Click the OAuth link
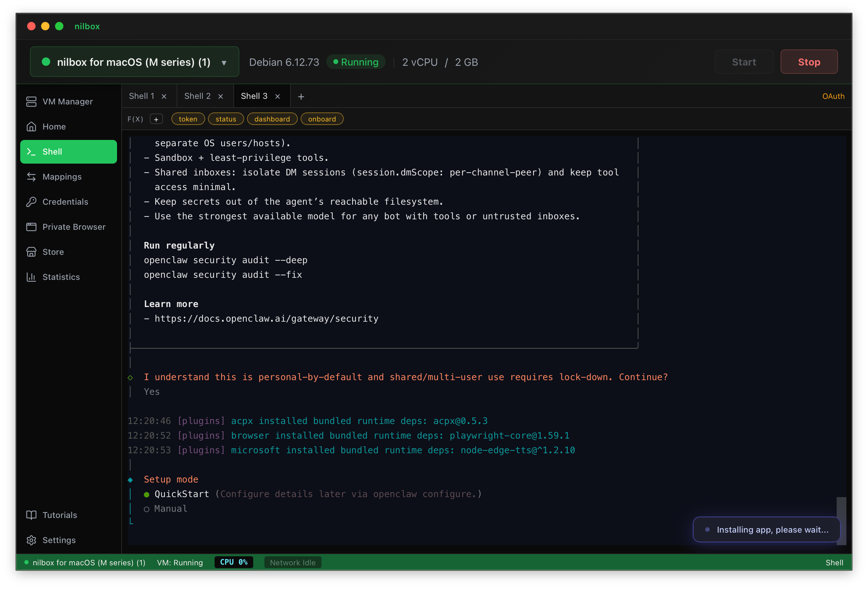Image resolution: width=868 pixels, height=589 pixels. 833,96
